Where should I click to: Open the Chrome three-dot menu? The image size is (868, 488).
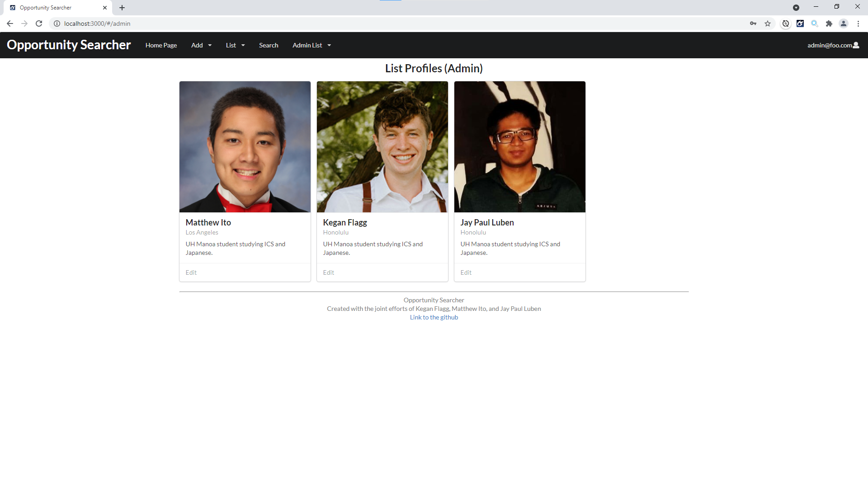tap(858, 23)
